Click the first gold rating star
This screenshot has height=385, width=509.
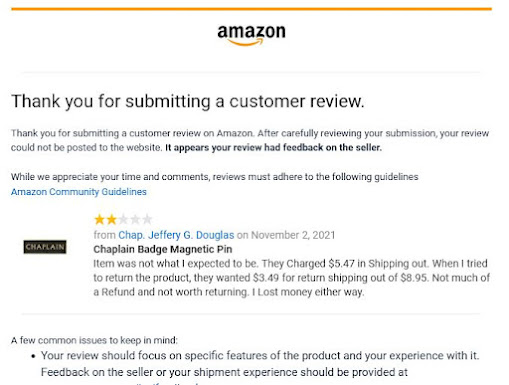point(99,220)
